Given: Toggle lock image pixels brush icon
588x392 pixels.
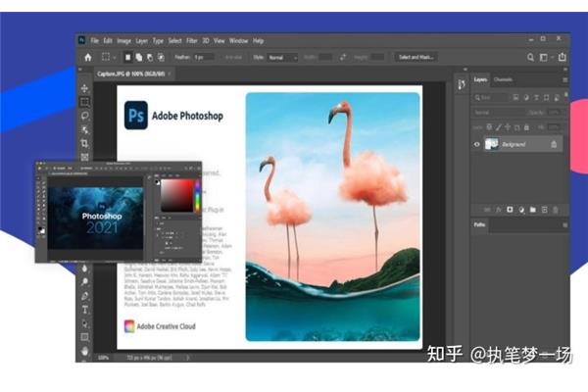Looking at the screenshot, I should point(499,127).
